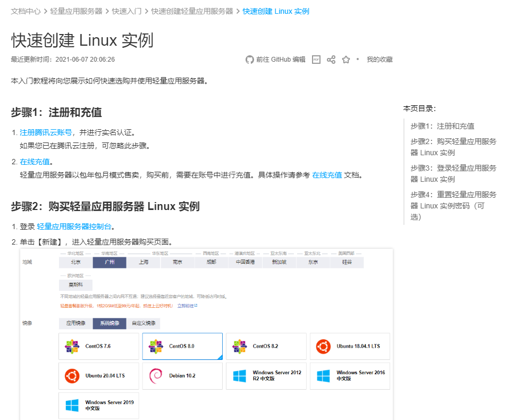The height and width of the screenshot is (420, 506).
Task: Select 上海 region button
Action: tap(144, 262)
